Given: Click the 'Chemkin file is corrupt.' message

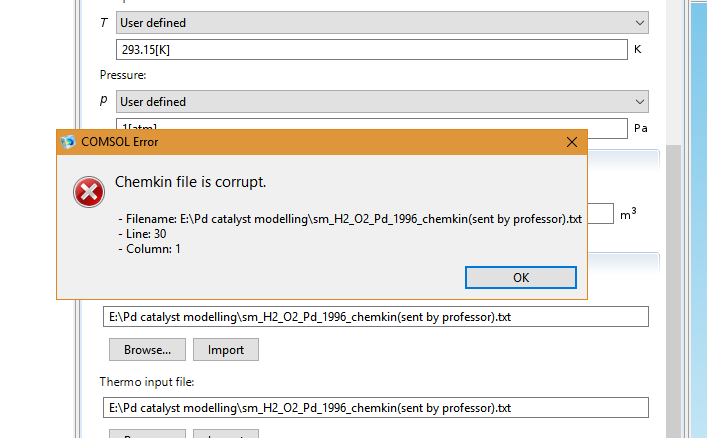Looking at the screenshot, I should point(190,182).
